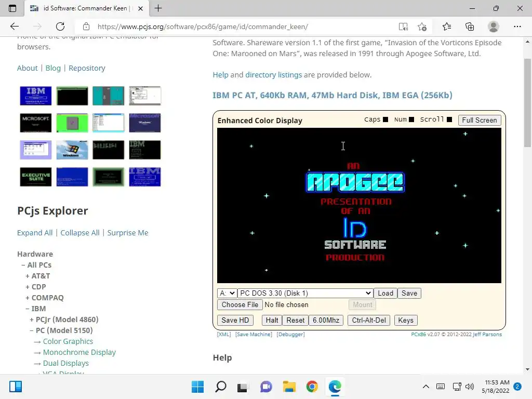The width and height of the screenshot is (532, 399).
Task: Close the id Software Commander Keen tab
Action: (140, 8)
